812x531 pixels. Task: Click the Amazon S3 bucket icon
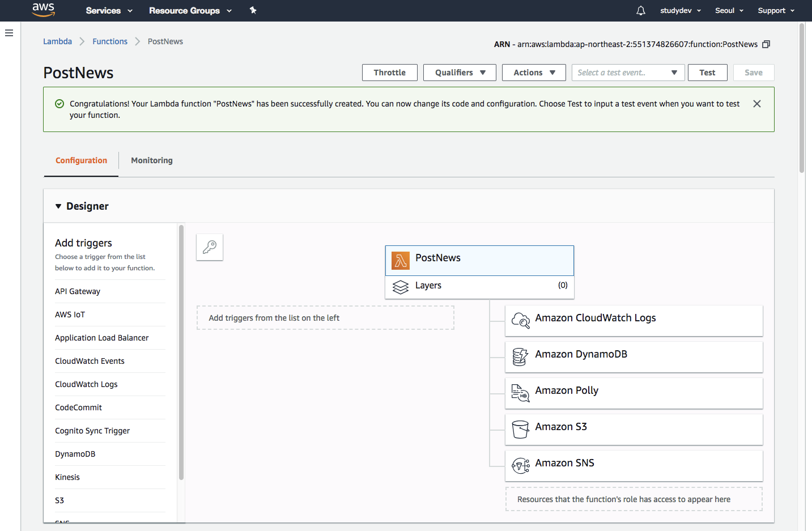point(520,430)
